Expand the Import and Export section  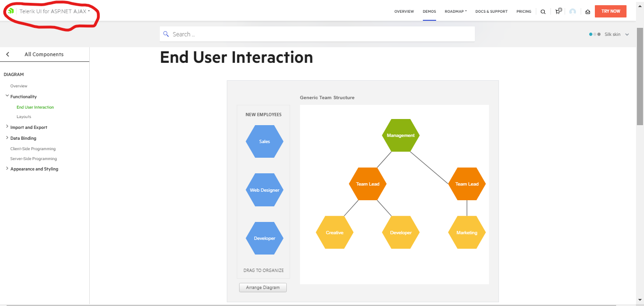pos(7,127)
